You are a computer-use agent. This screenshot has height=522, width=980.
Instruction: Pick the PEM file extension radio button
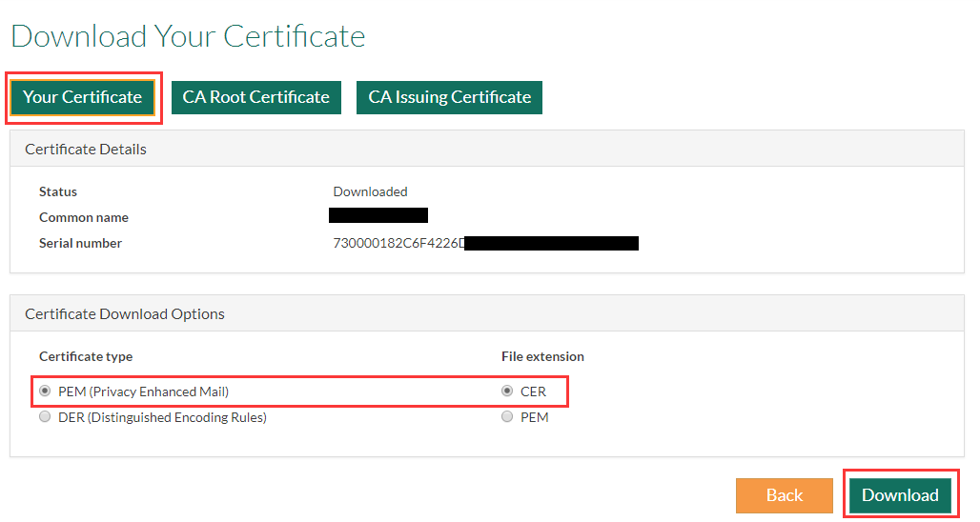(507, 417)
